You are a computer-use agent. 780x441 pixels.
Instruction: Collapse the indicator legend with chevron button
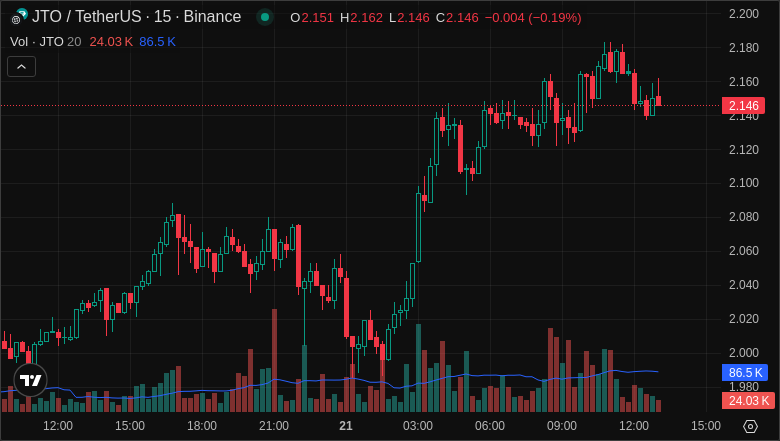pos(21,67)
